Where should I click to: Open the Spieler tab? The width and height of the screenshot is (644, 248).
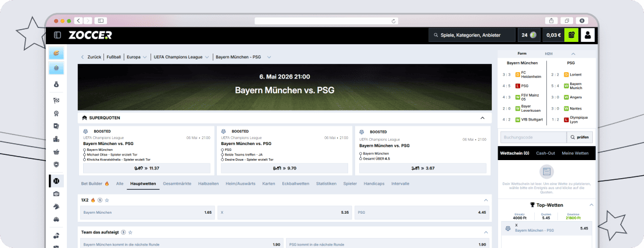tap(350, 184)
